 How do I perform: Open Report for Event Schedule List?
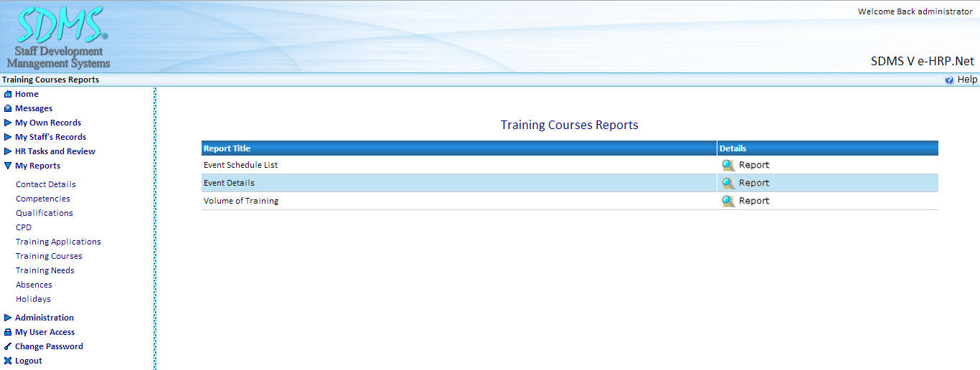pyautogui.click(x=754, y=165)
